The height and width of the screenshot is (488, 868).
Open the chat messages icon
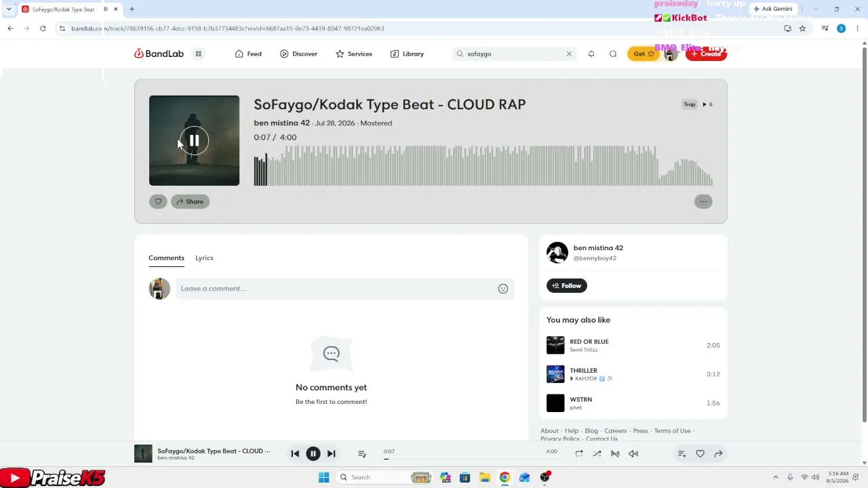(613, 54)
